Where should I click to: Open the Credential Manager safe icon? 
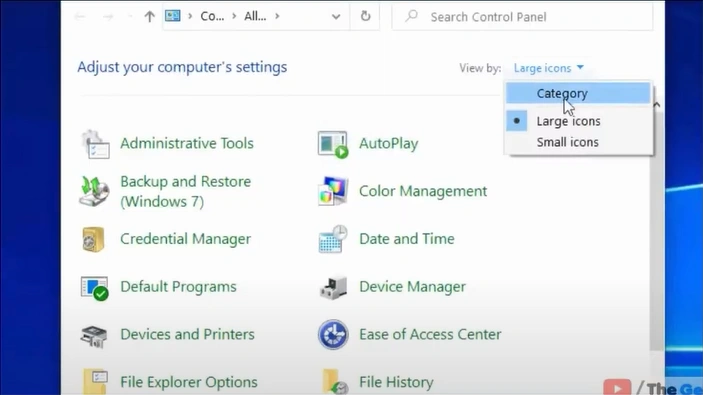coord(93,239)
